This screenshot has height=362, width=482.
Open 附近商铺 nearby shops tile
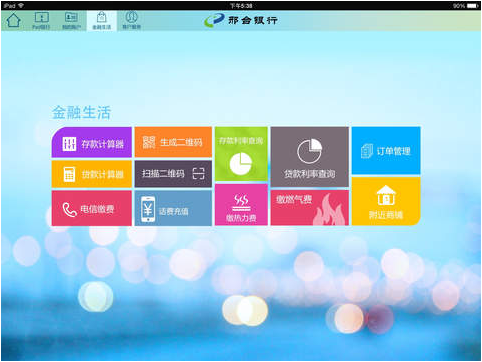(386, 201)
